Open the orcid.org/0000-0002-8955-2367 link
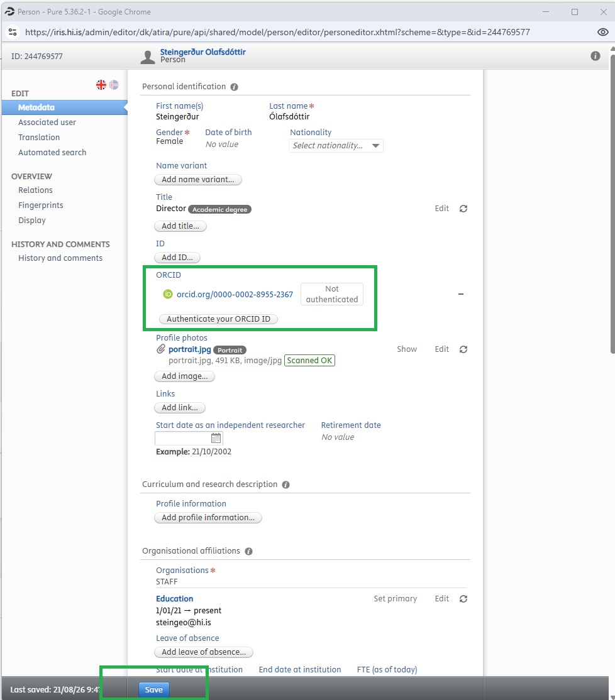 point(235,295)
